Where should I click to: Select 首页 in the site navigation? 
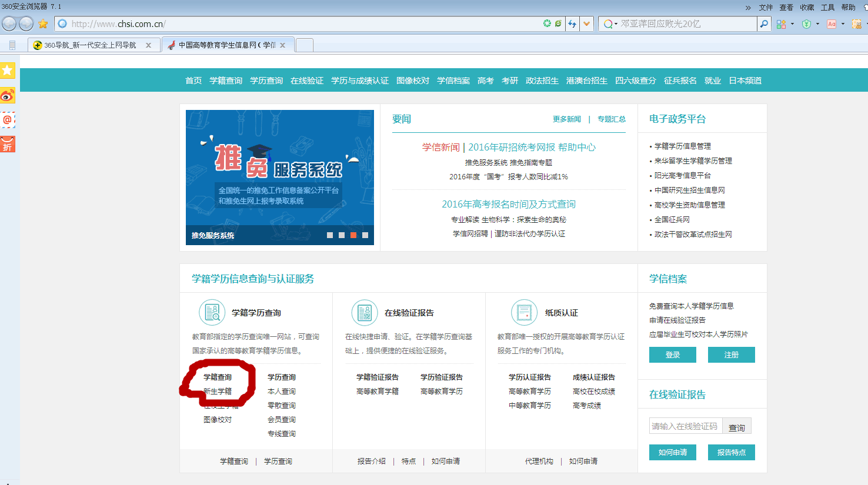tap(193, 81)
